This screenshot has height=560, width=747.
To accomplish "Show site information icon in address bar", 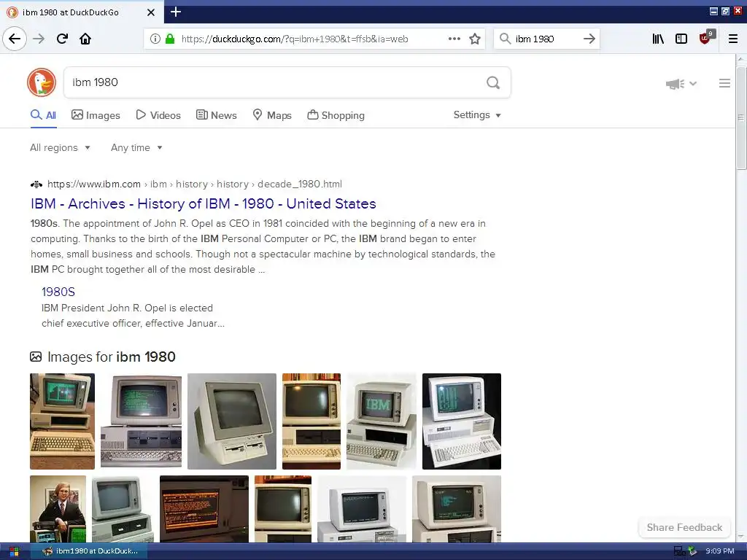I will point(155,39).
